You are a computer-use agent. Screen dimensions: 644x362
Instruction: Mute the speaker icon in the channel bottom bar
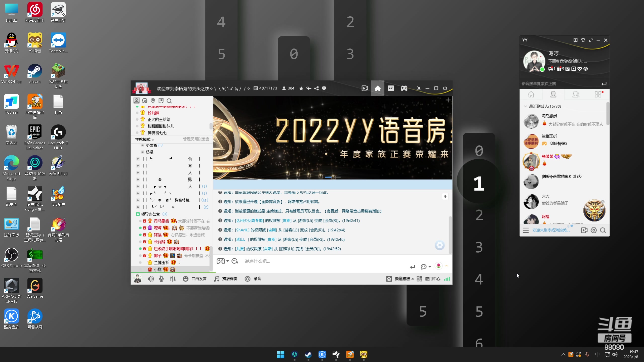(x=150, y=279)
